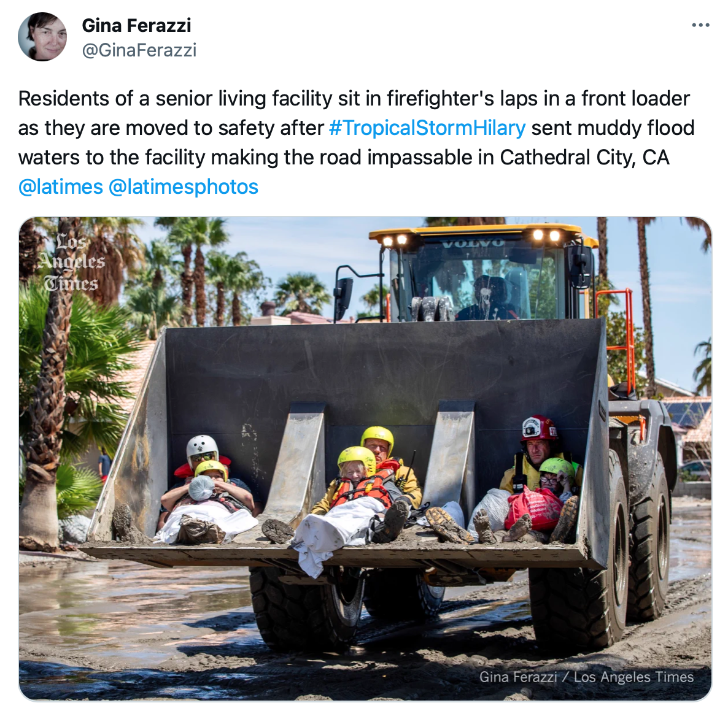Click the VOLVO logo on the loader cab
The image size is (728, 719).
tap(473, 243)
